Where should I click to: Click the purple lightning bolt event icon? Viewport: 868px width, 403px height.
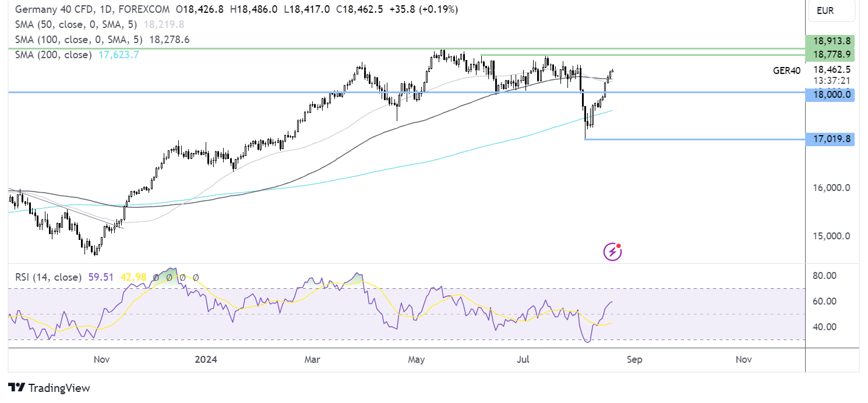612,252
